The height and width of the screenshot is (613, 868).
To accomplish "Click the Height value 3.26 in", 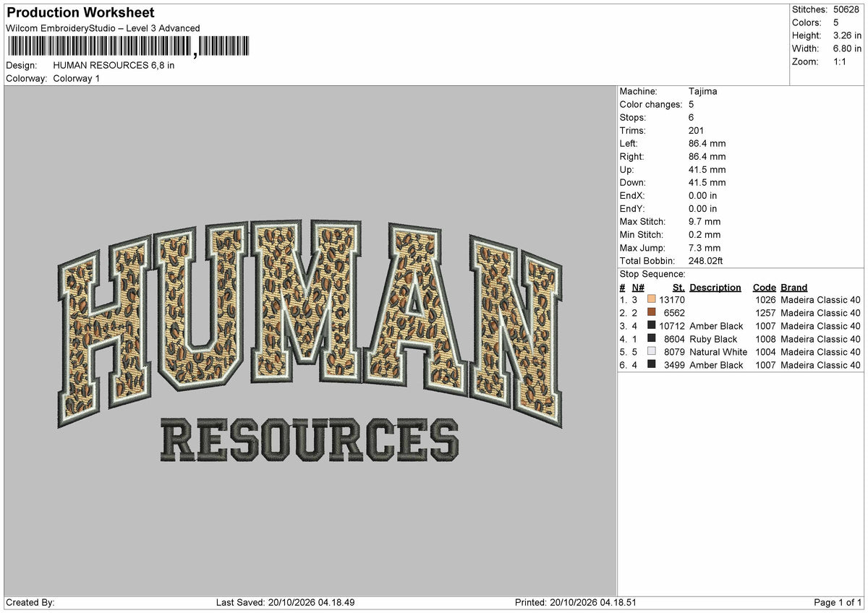I will click(847, 35).
